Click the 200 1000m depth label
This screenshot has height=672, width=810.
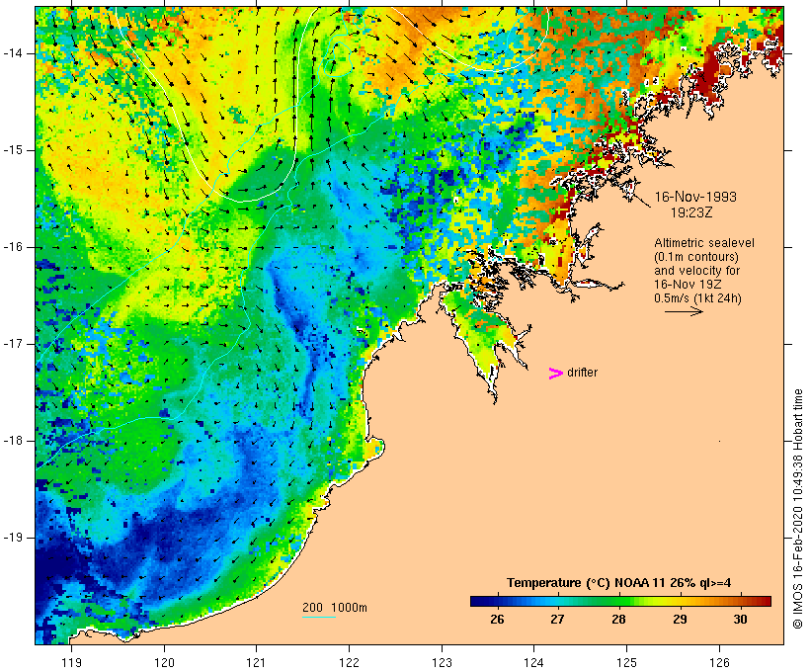click(x=335, y=608)
